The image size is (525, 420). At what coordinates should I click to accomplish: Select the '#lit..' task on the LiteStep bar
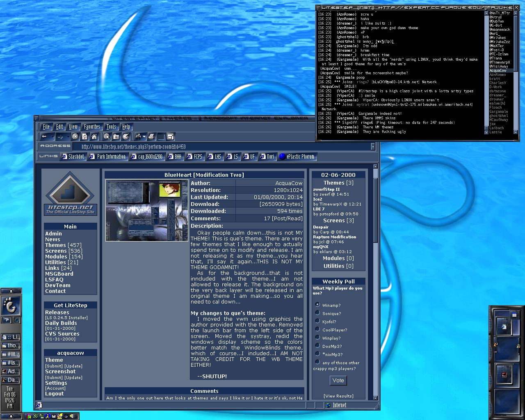tap(11, 354)
